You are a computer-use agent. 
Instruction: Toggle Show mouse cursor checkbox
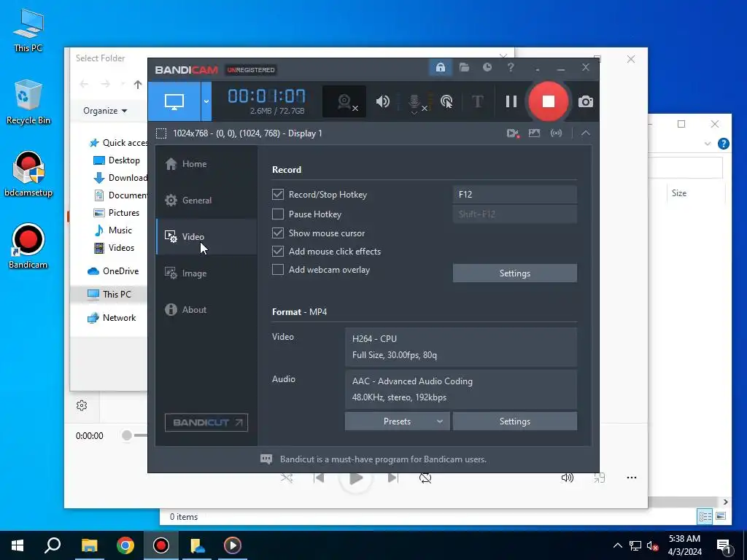pos(278,233)
